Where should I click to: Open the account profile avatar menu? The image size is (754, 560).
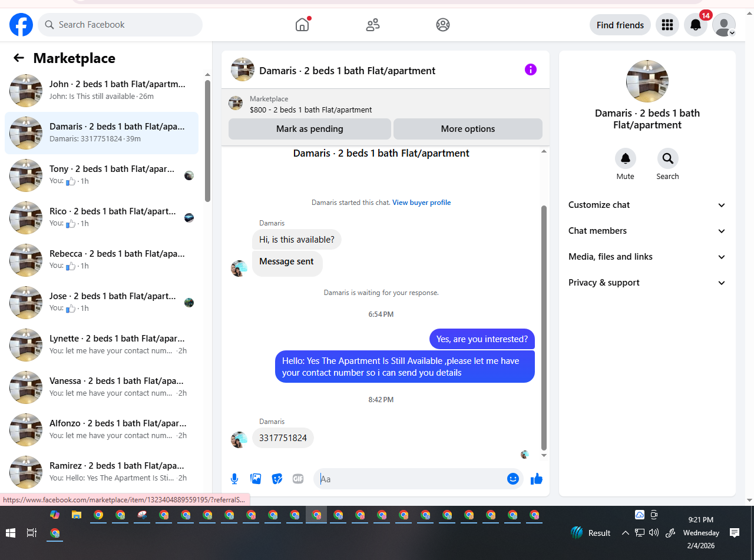724,25
